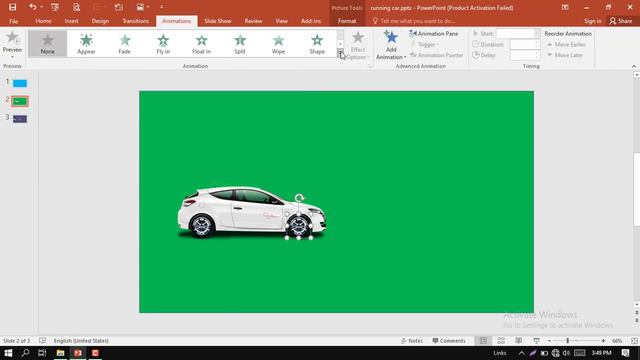
Task: Apply the Float In animation
Action: point(201,43)
